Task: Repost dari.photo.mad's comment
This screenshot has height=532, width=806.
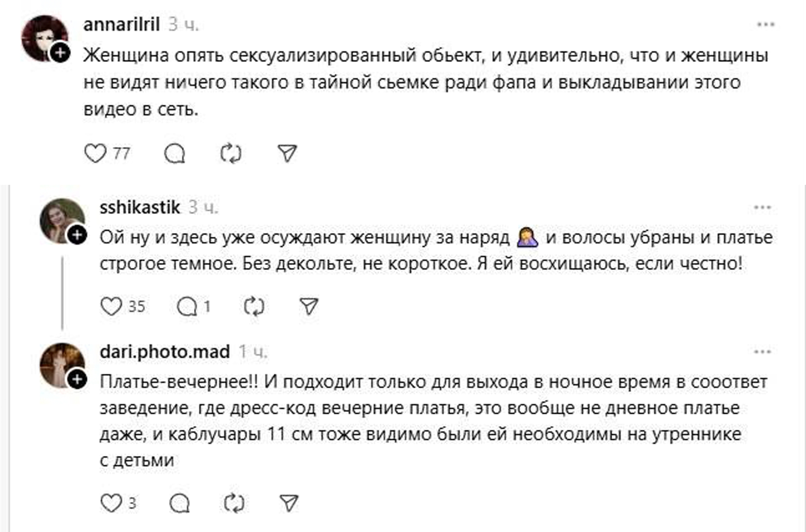Action: pyautogui.click(x=234, y=503)
